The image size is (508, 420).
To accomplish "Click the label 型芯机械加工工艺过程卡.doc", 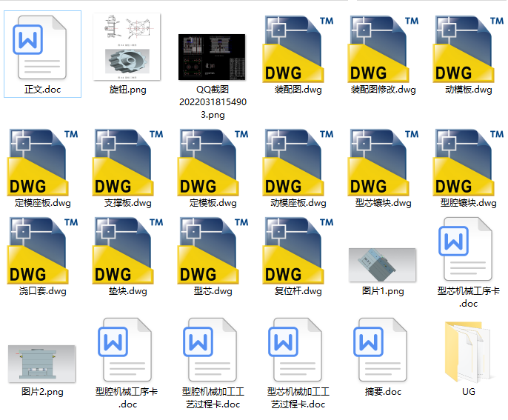I will [298, 398].
